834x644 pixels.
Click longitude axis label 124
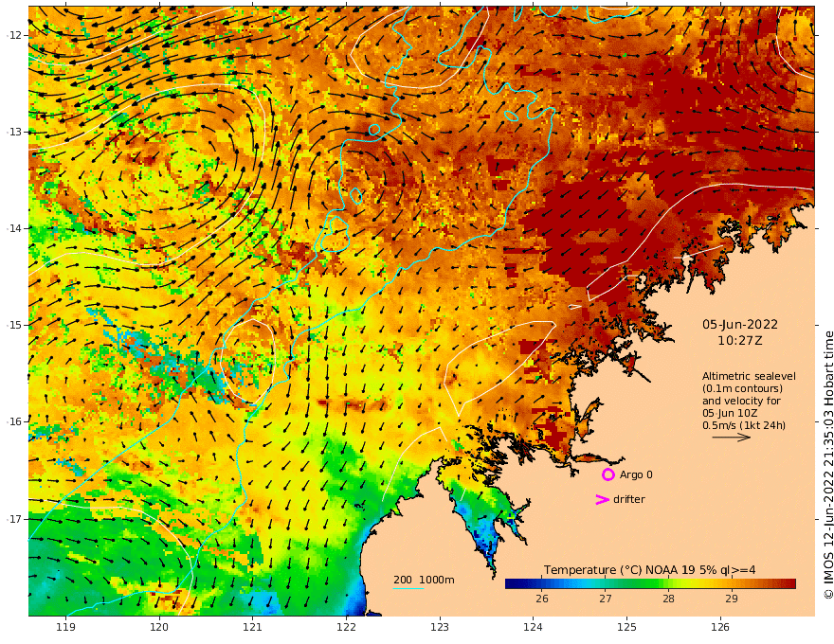tap(534, 627)
